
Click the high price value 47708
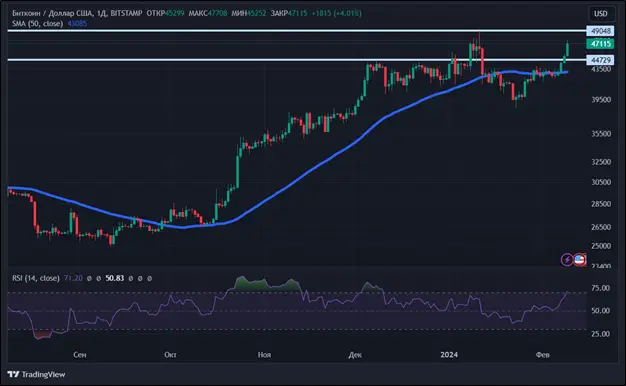click(x=217, y=13)
